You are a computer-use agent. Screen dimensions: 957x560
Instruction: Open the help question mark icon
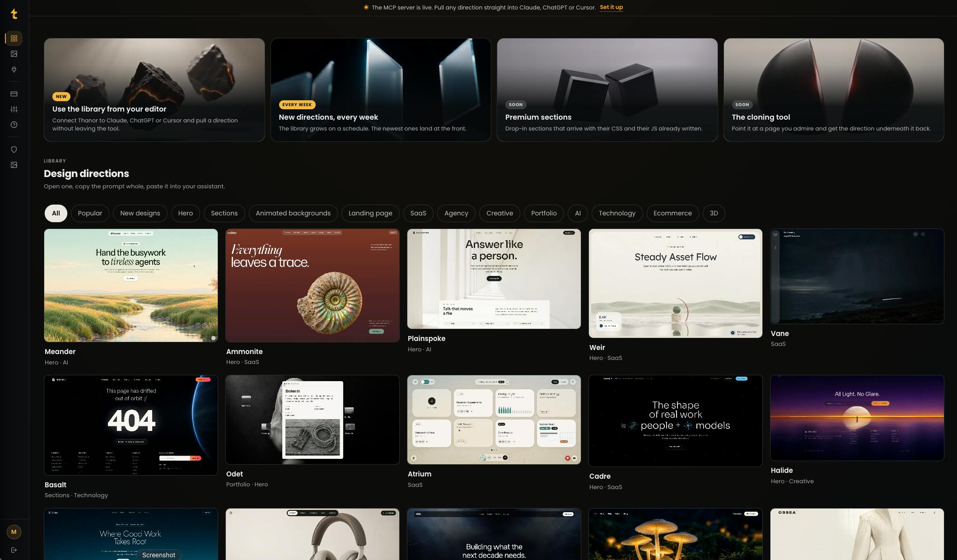tap(14, 125)
